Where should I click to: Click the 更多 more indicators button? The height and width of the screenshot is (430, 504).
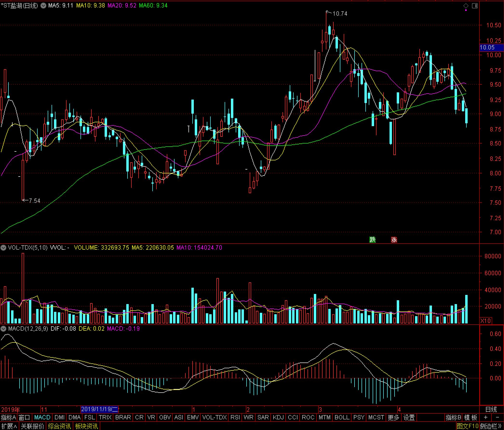point(394,418)
